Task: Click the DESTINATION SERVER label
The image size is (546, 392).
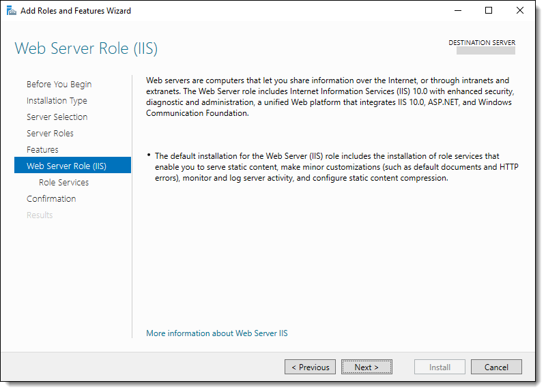Action: click(x=482, y=43)
